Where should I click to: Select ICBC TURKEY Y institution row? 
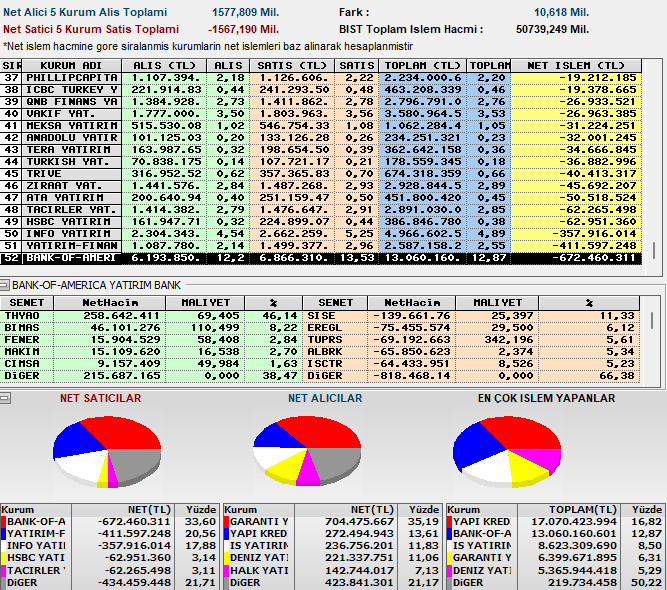coord(321,90)
